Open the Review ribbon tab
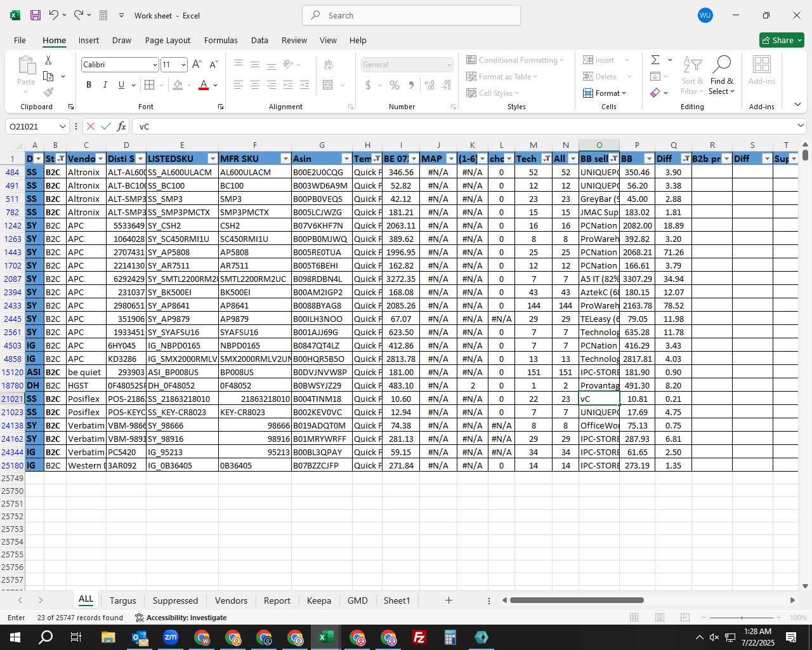 point(294,40)
